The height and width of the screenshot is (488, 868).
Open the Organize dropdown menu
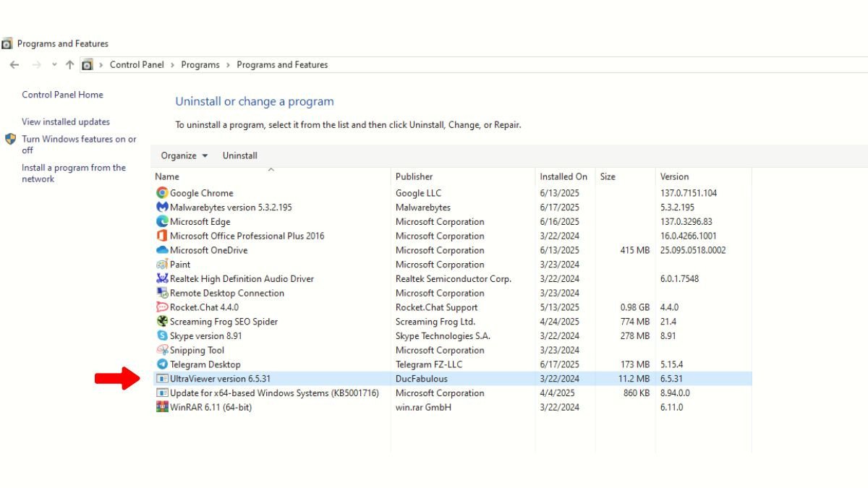coord(184,155)
